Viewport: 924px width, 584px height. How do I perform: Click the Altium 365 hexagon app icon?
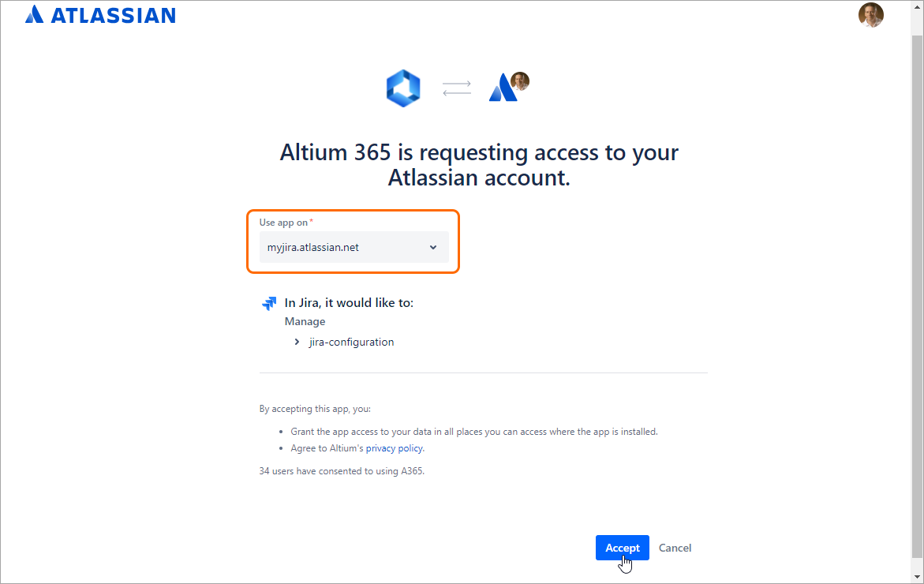point(403,88)
